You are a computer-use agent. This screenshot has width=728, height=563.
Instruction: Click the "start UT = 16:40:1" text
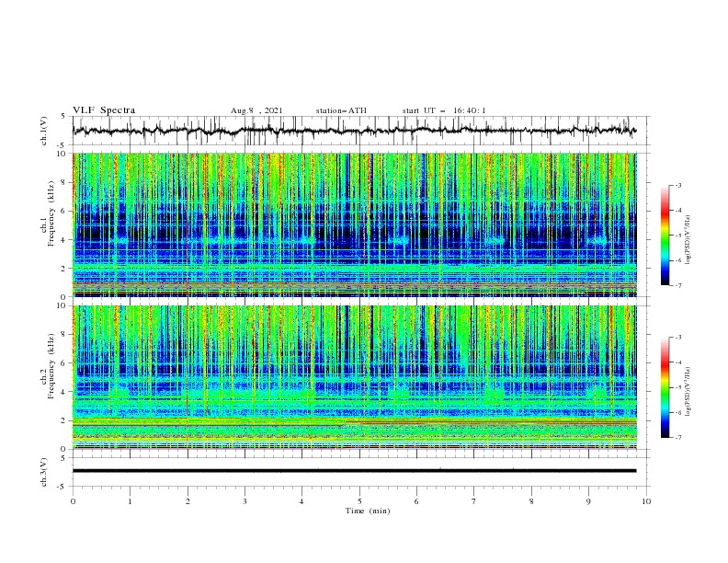coord(444,110)
